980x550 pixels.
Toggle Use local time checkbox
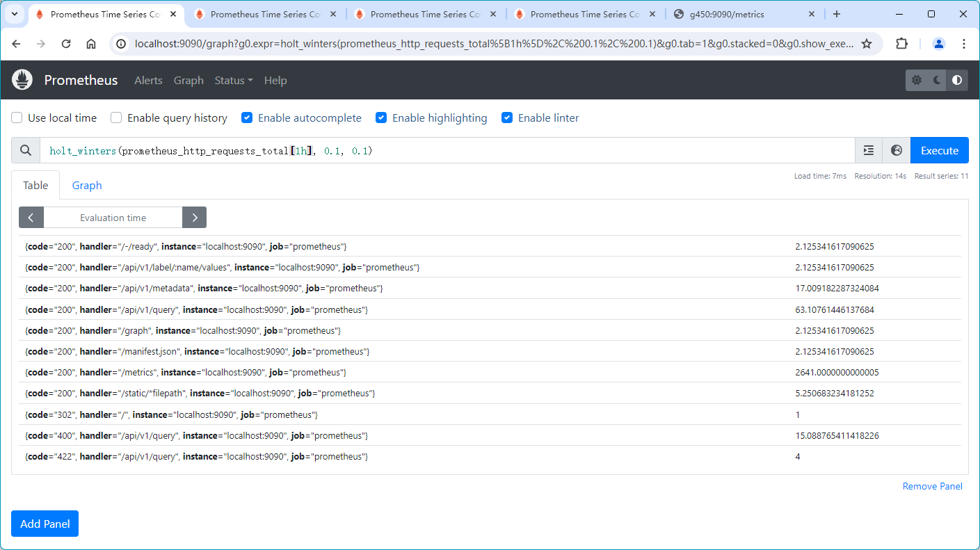(17, 118)
